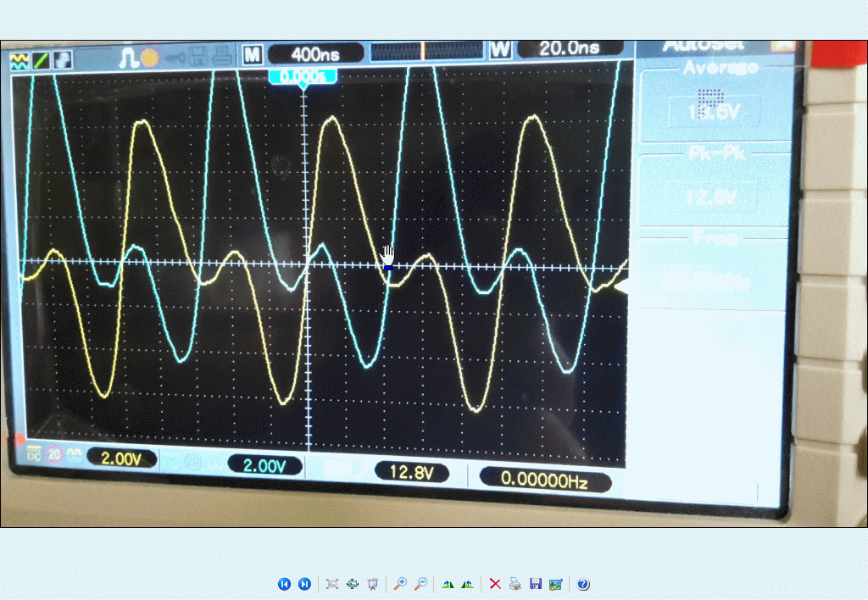Select Best Fit view icon
Image resolution: width=868 pixels, height=600 pixels.
pos(332,584)
